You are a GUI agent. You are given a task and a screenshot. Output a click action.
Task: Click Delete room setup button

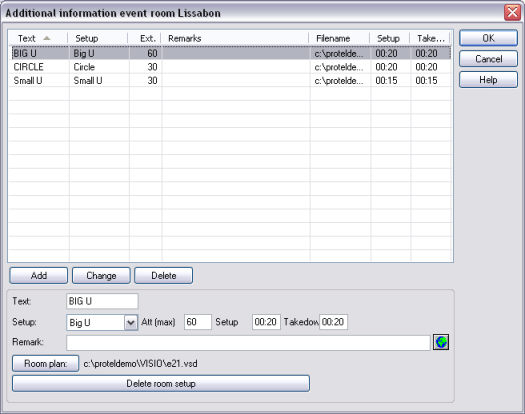pyautogui.click(x=161, y=384)
